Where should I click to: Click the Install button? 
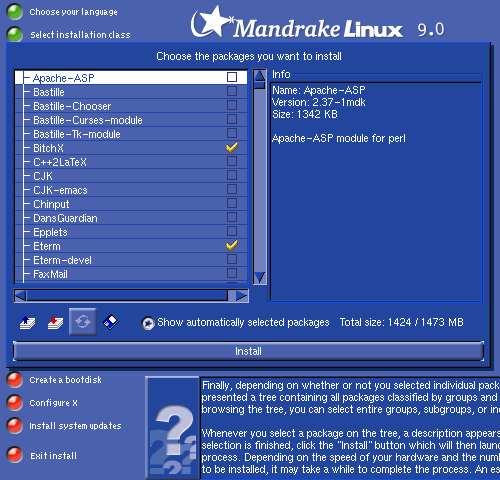[x=248, y=351]
